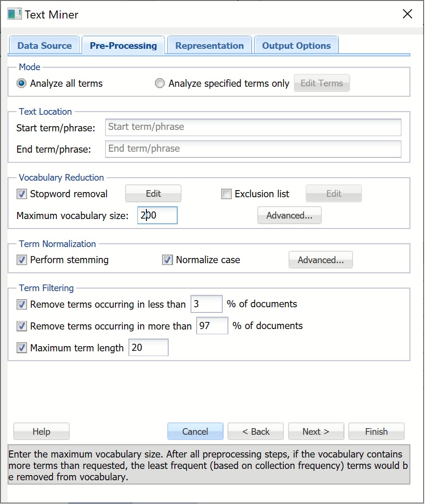Open the Stopword removal Edit button
Image resolution: width=426 pixels, height=504 pixels.
click(153, 194)
